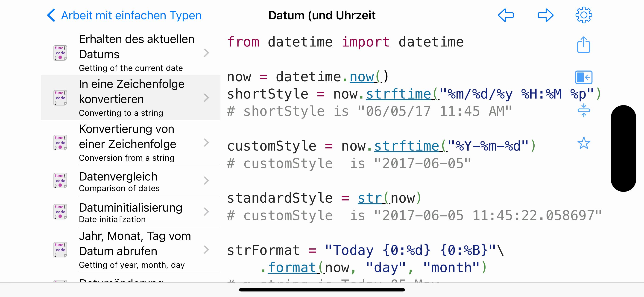Open settings gear icon

(583, 15)
